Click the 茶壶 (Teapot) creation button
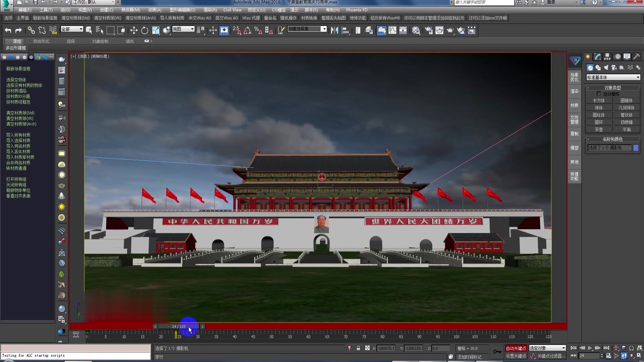The width and height of the screenshot is (644, 362). point(599,129)
